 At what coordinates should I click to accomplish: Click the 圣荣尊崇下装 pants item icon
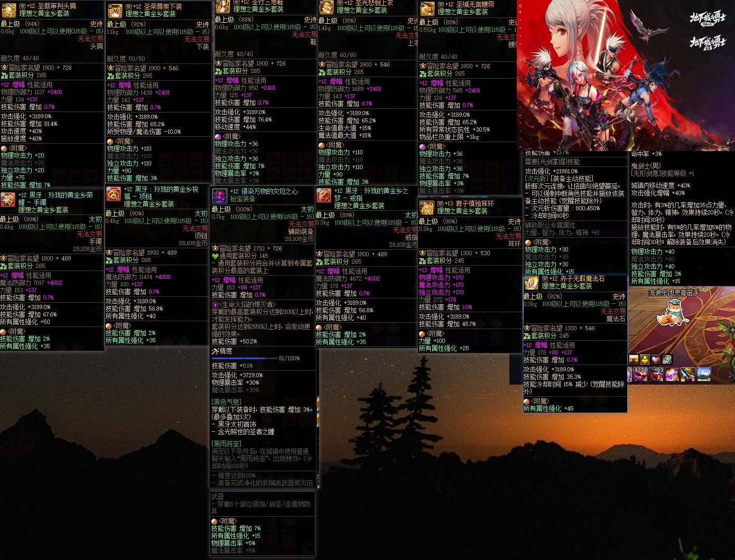coord(115,11)
